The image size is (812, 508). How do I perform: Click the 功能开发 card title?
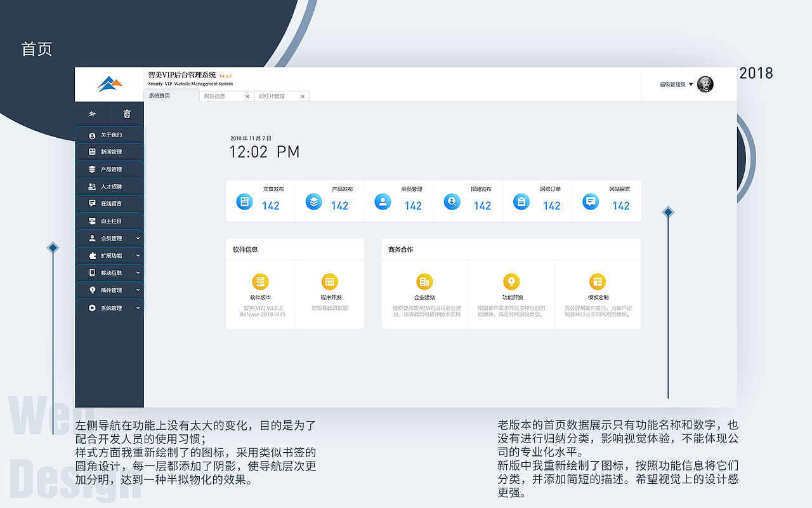tap(513, 297)
